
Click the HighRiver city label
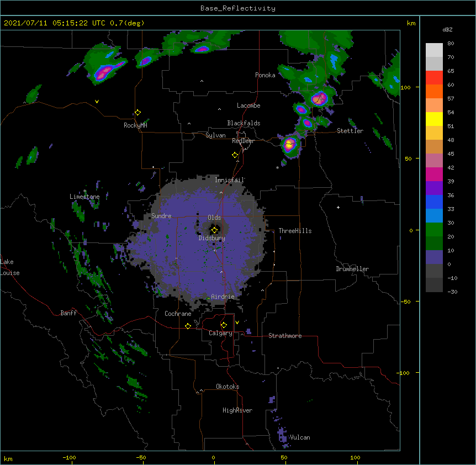point(237,410)
